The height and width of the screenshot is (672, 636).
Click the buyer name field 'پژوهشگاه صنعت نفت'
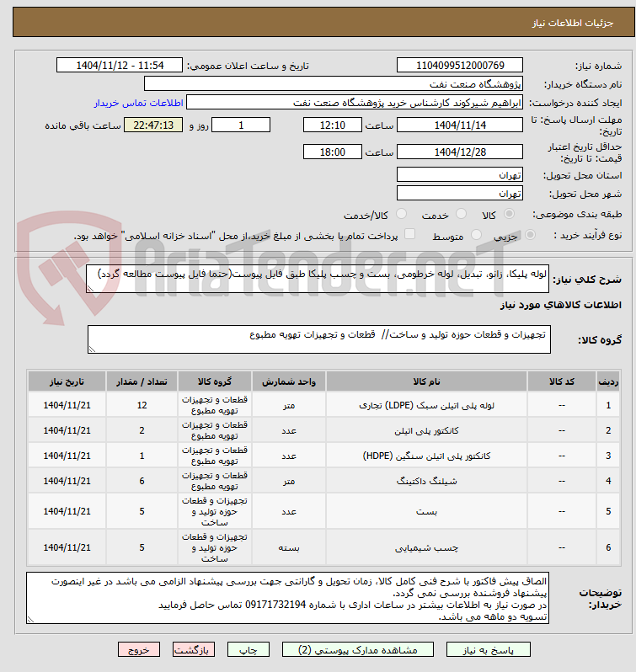point(334,83)
